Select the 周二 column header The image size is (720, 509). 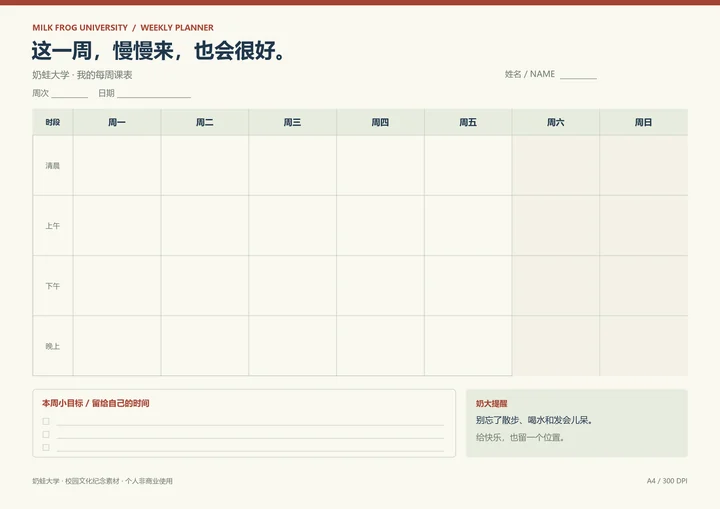(x=205, y=122)
